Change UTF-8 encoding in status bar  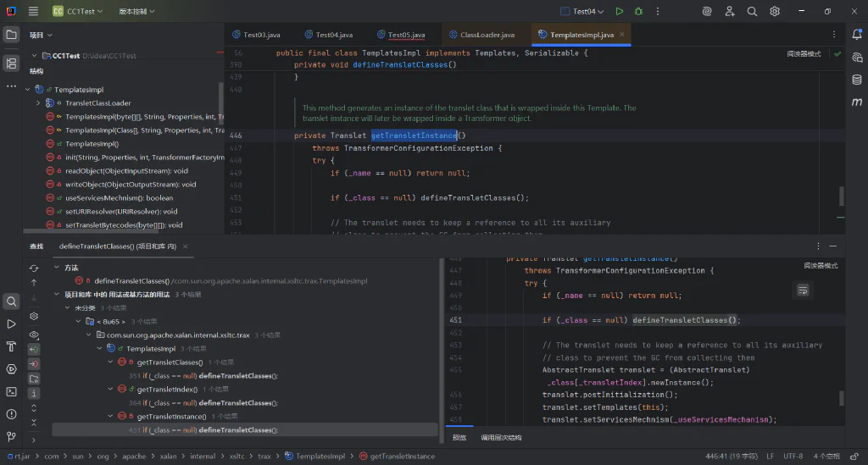[x=793, y=457]
